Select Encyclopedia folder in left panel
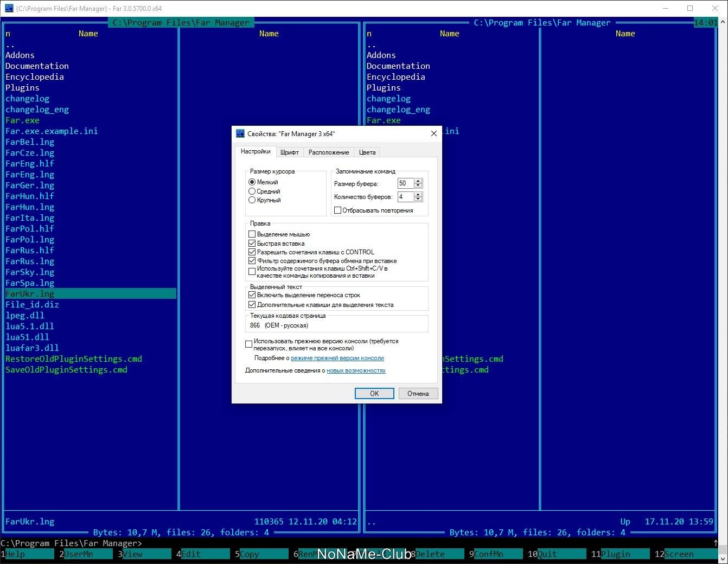Viewport: 728px width, 564px height. click(x=35, y=77)
